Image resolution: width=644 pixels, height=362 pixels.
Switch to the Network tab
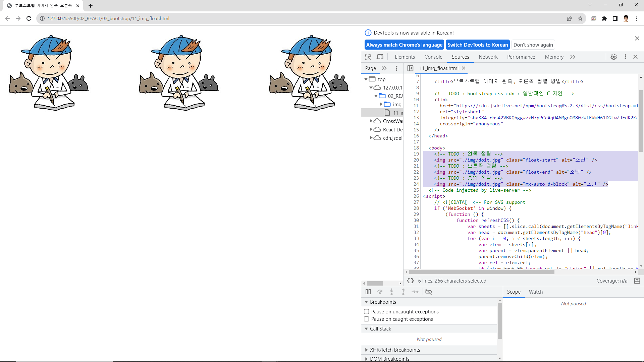(x=488, y=57)
